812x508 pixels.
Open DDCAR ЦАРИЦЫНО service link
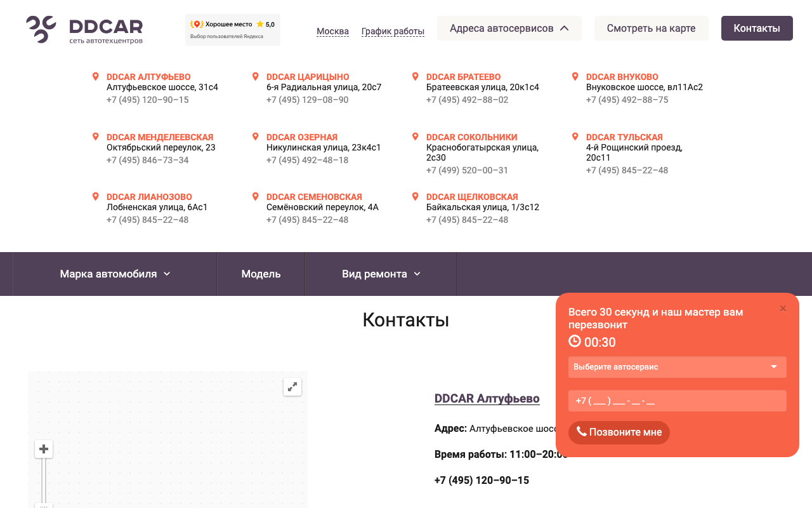click(308, 77)
